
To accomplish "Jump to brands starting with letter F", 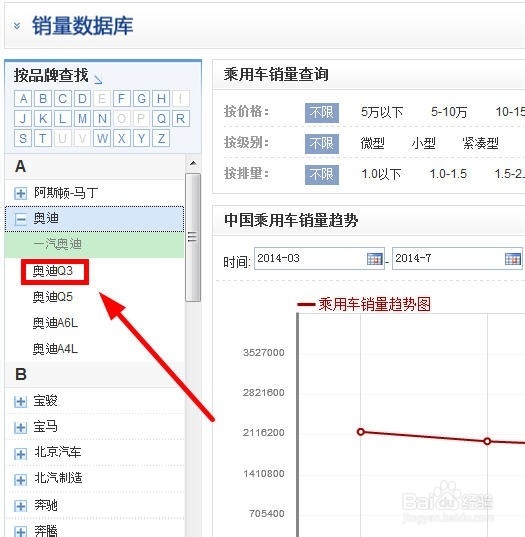I will pyautogui.click(x=122, y=99).
